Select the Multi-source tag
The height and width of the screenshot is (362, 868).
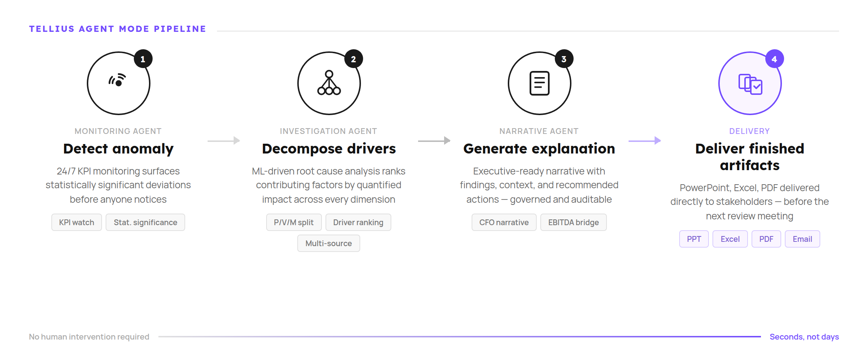329,243
